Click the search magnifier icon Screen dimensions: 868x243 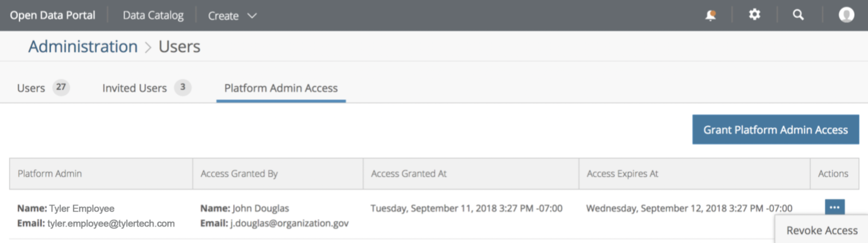[x=798, y=15]
